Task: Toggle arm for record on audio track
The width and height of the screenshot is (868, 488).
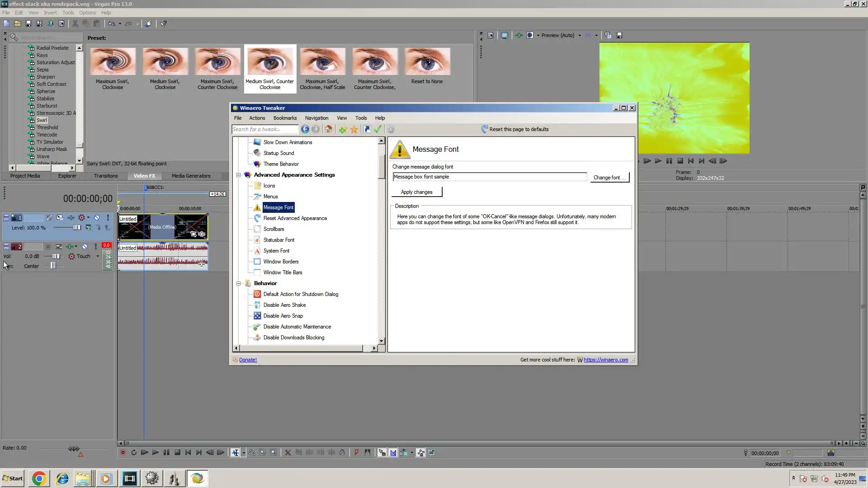Action: 47,247
